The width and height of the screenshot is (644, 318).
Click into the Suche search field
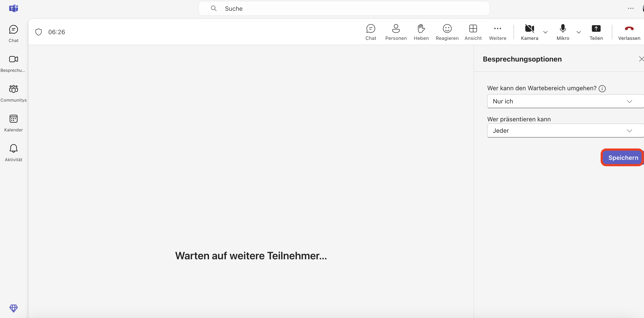pyautogui.click(x=344, y=9)
